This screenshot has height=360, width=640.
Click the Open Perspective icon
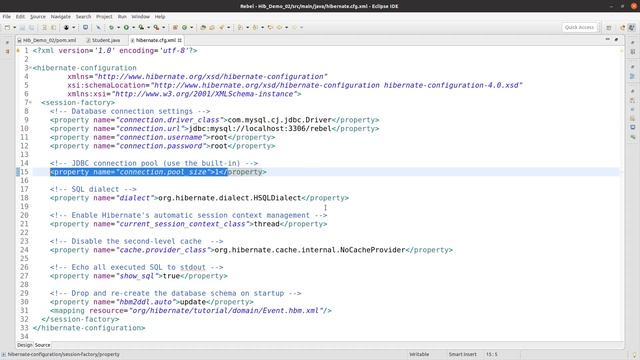coord(609,28)
